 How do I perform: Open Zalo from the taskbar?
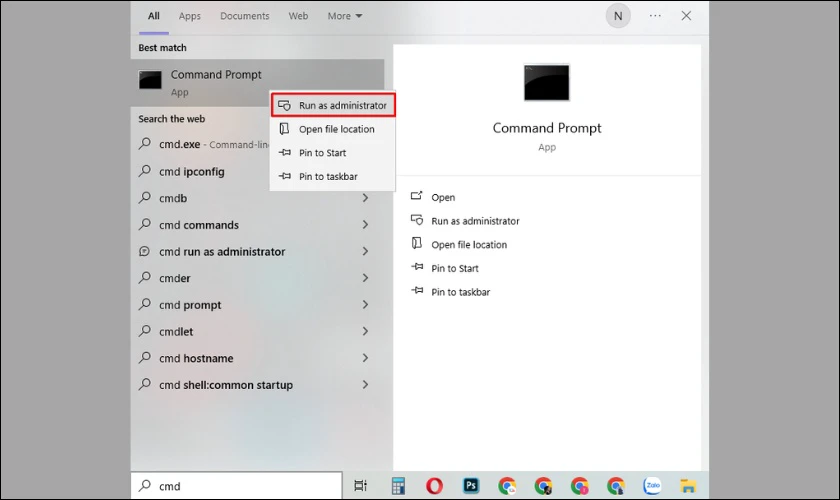click(x=652, y=486)
